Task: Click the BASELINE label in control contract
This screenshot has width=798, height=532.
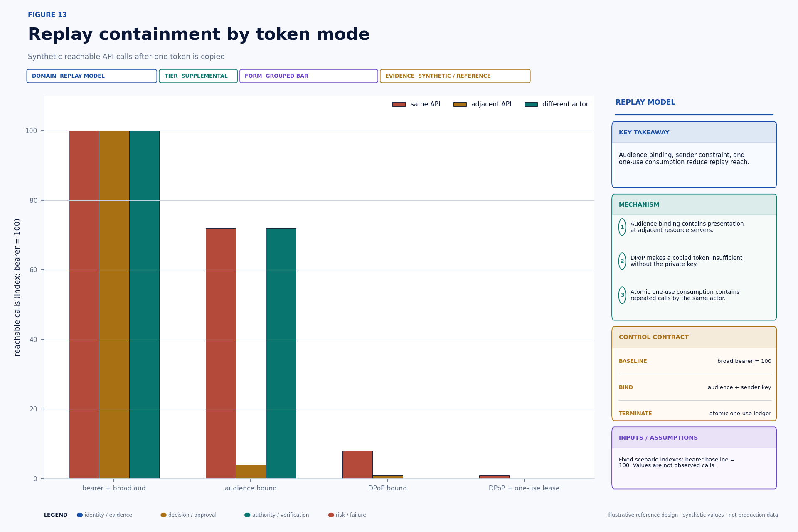Action: [633, 361]
